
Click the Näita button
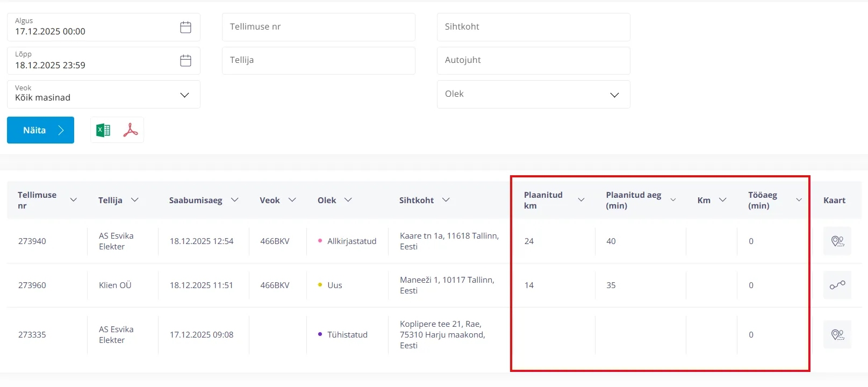(40, 130)
